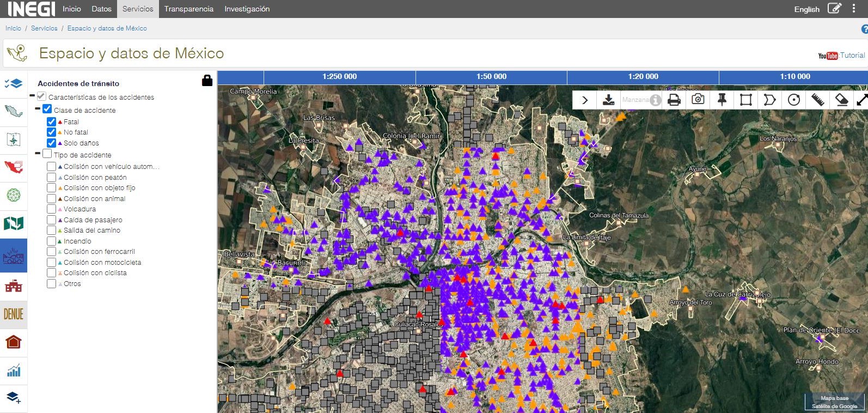Capture map image with camera icon
868x413 pixels.
click(x=698, y=99)
